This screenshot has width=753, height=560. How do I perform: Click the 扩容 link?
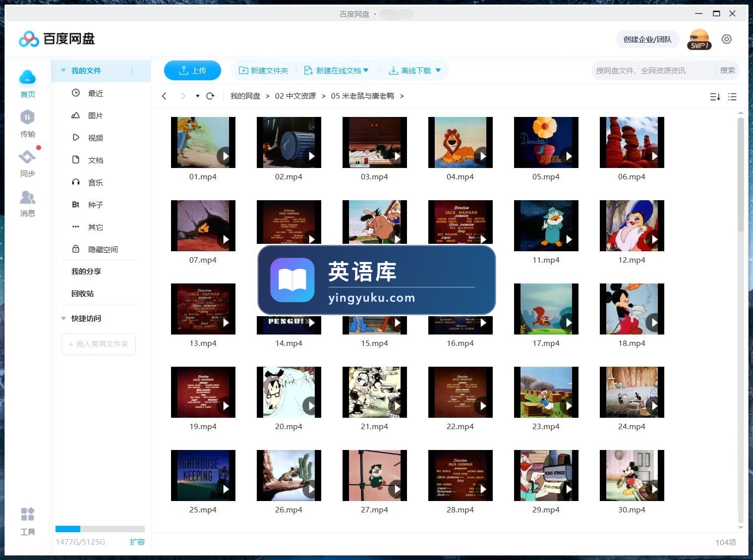coord(137,542)
